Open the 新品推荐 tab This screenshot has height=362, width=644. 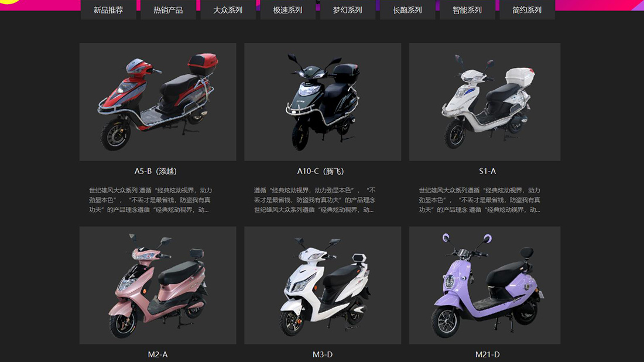(x=108, y=10)
